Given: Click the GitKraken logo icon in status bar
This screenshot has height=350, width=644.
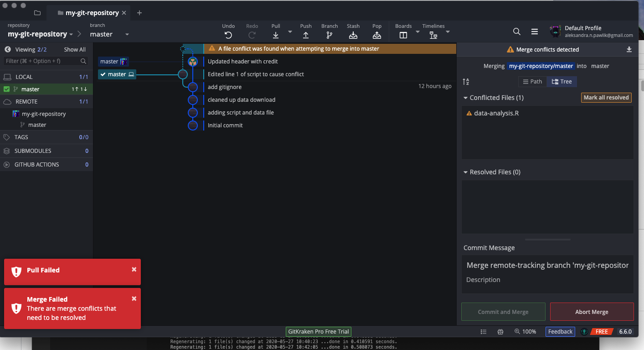Looking at the screenshot, I should [584, 332].
